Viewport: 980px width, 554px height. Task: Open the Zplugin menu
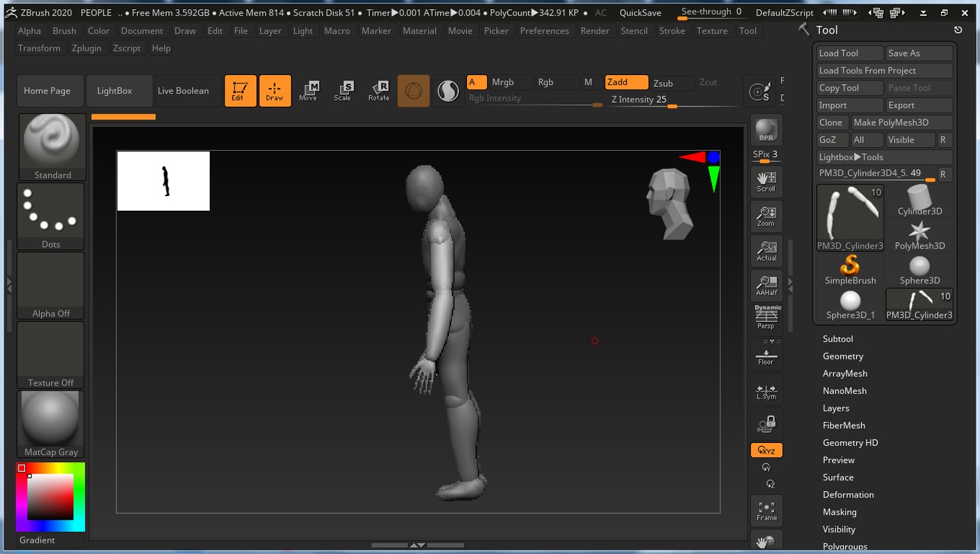click(x=87, y=48)
